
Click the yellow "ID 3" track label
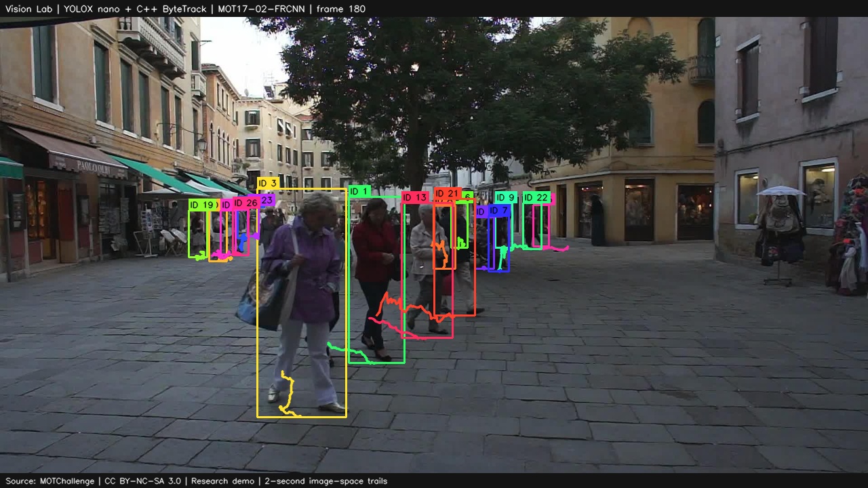268,184
